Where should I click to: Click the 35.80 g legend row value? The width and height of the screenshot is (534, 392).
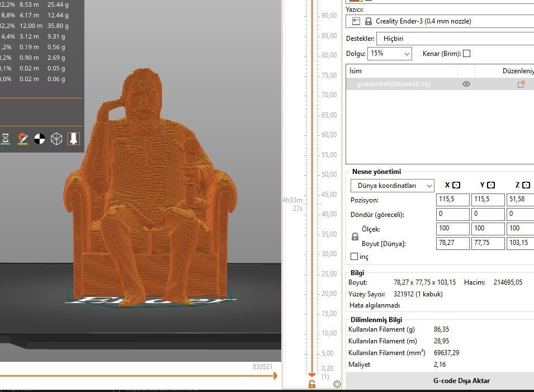58,26
